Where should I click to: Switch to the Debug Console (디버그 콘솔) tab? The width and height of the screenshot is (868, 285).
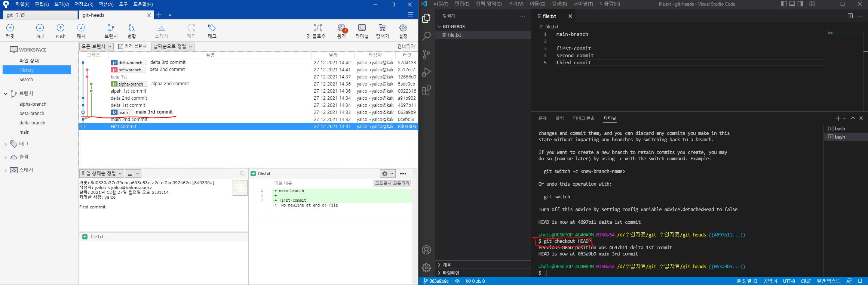[584, 118]
